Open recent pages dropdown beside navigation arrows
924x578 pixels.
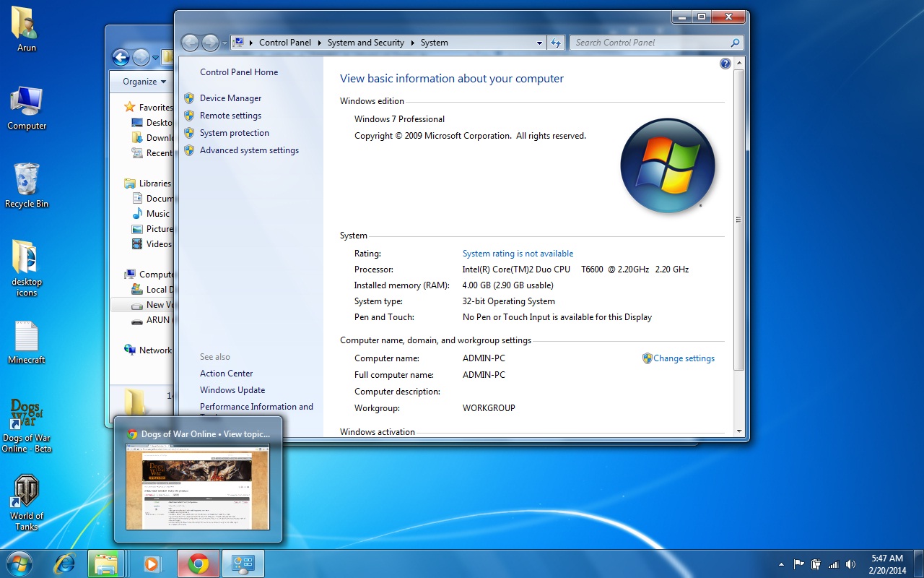click(x=225, y=43)
